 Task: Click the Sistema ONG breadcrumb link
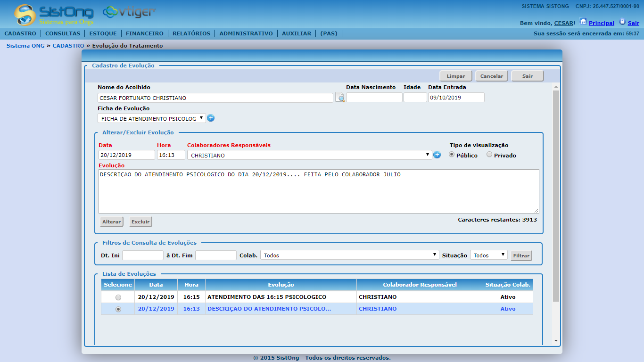point(25,46)
